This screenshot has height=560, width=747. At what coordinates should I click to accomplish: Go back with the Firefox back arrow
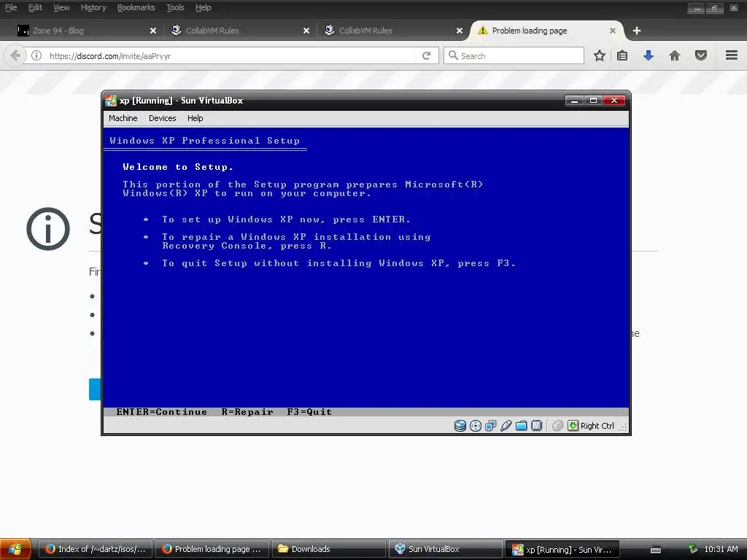(x=15, y=55)
